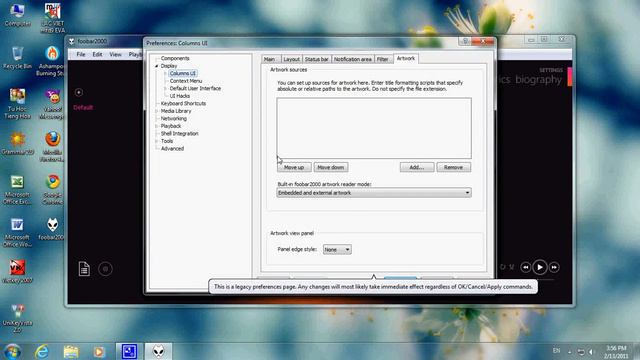The image size is (640, 360).
Task: Click the Move up button
Action: (294, 167)
